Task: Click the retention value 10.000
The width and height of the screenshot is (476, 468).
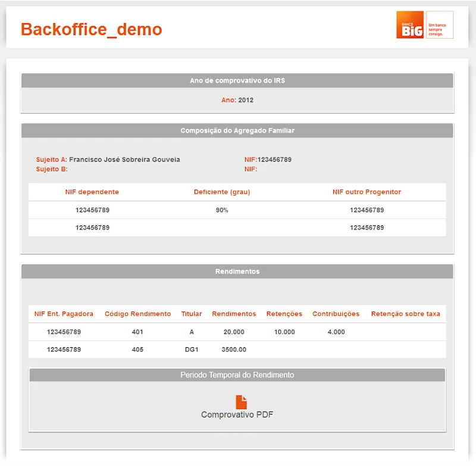Action: (x=284, y=332)
